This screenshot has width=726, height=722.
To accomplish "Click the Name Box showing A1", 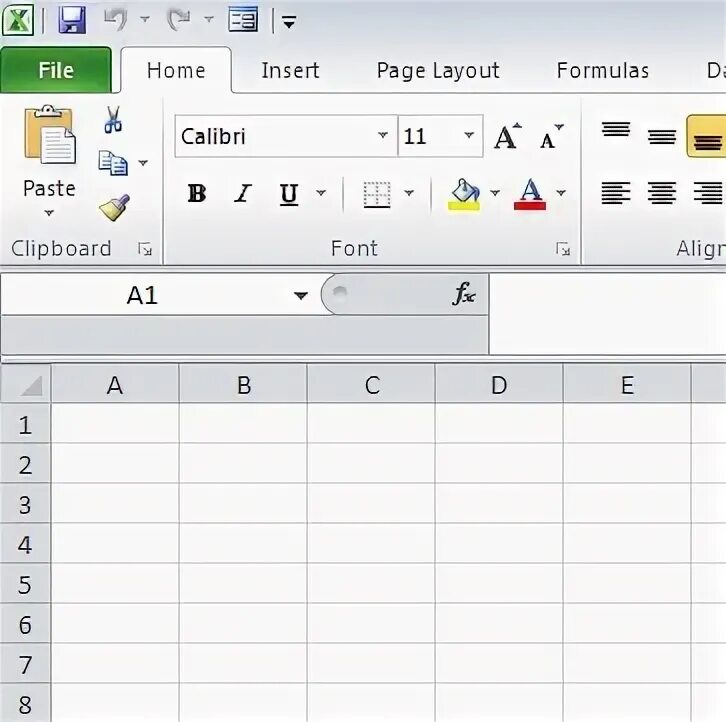I will [143, 295].
